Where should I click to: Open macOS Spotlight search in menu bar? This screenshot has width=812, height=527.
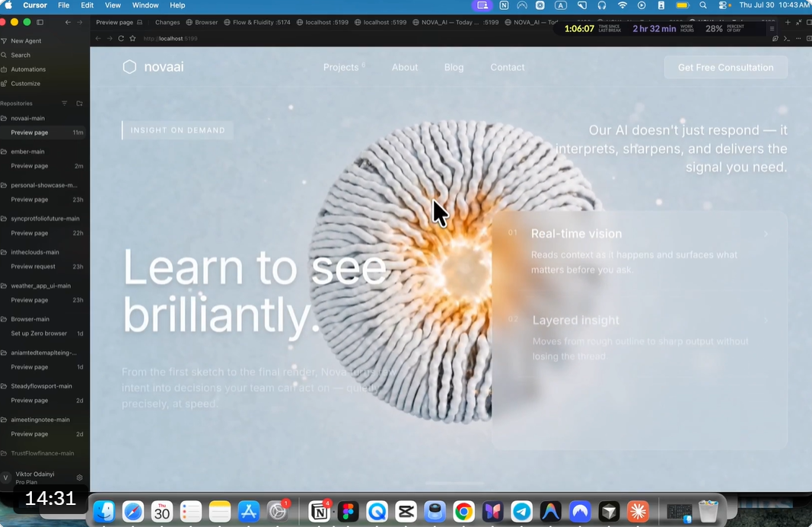point(702,5)
